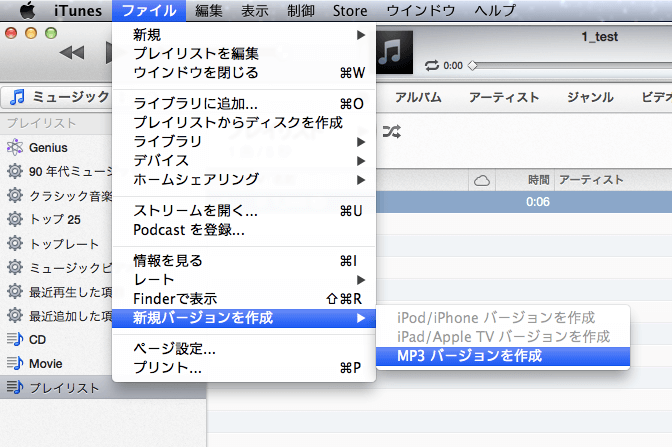Expand the デバイス submenu
The image size is (672, 447).
point(244,160)
